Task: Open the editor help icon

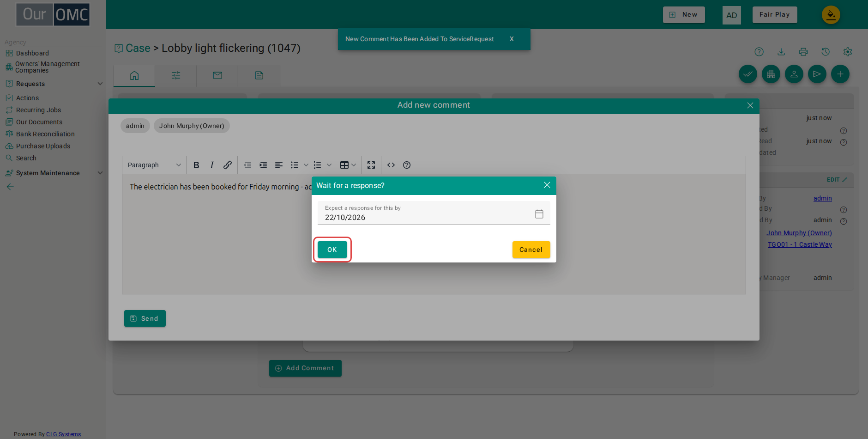Action: [x=407, y=165]
